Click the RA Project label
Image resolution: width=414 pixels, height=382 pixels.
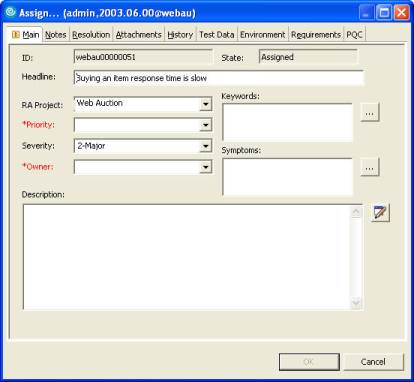click(42, 105)
